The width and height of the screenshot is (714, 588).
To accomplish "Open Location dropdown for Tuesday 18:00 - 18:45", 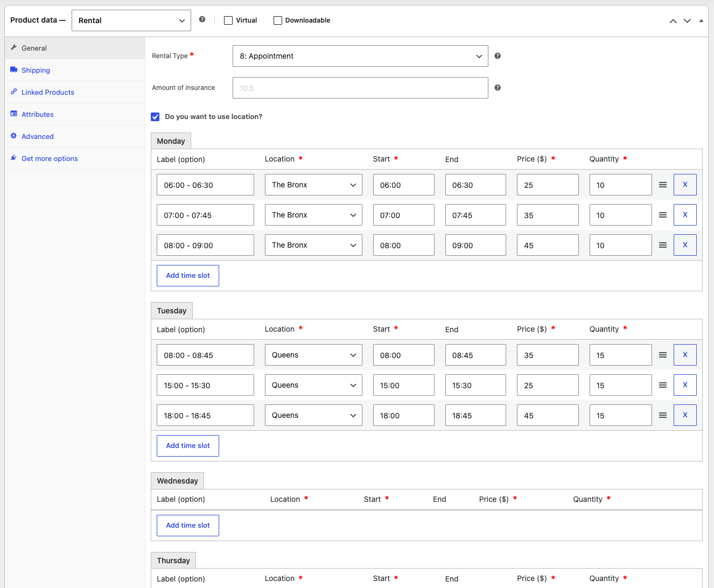I will click(313, 415).
